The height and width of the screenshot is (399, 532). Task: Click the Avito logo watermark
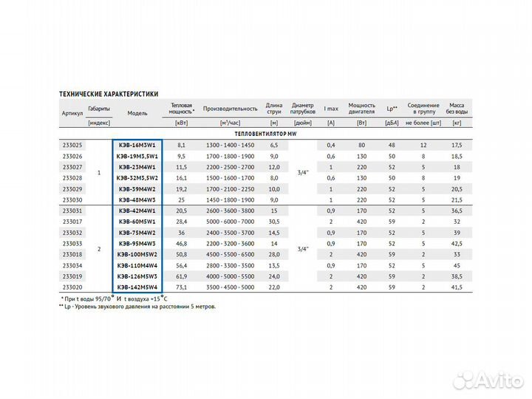[x=482, y=380]
